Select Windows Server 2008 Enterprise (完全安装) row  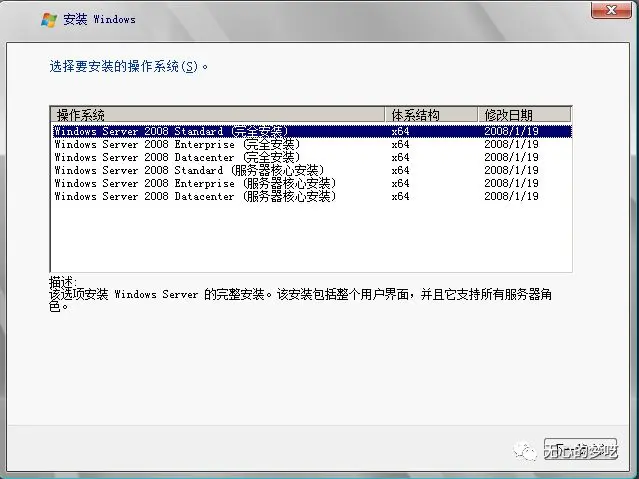(311, 144)
